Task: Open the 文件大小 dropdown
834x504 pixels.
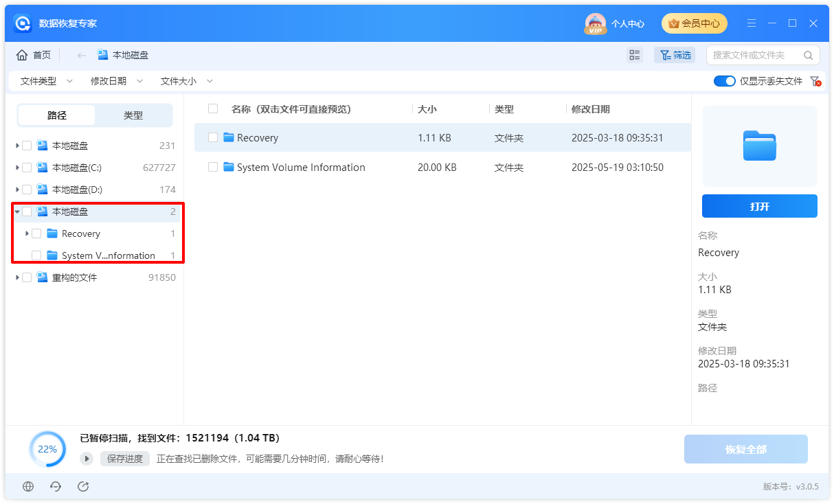Action: 186,81
